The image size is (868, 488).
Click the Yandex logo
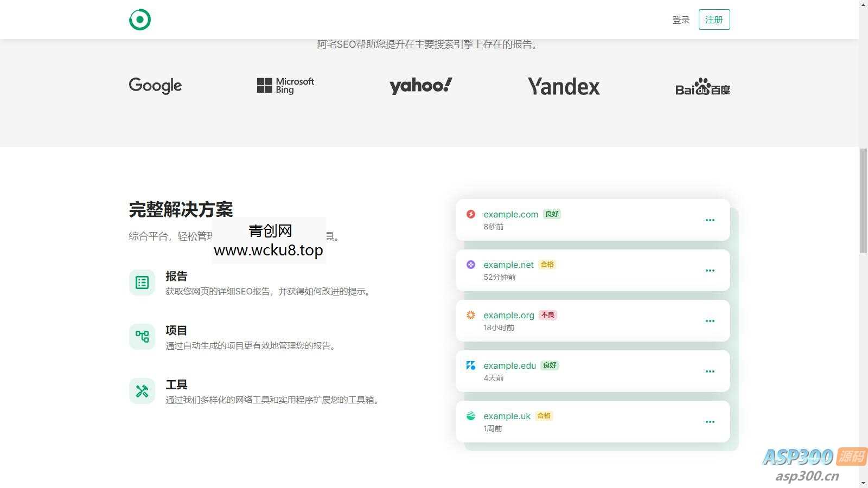564,86
